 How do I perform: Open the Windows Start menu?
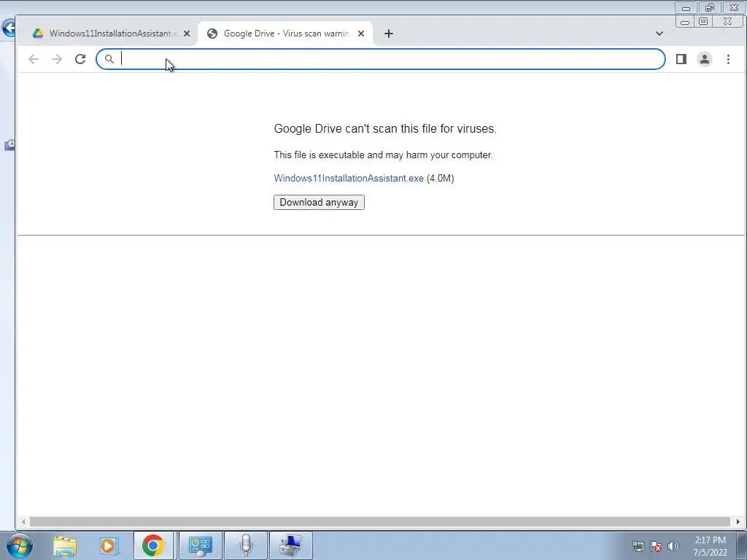(20, 545)
